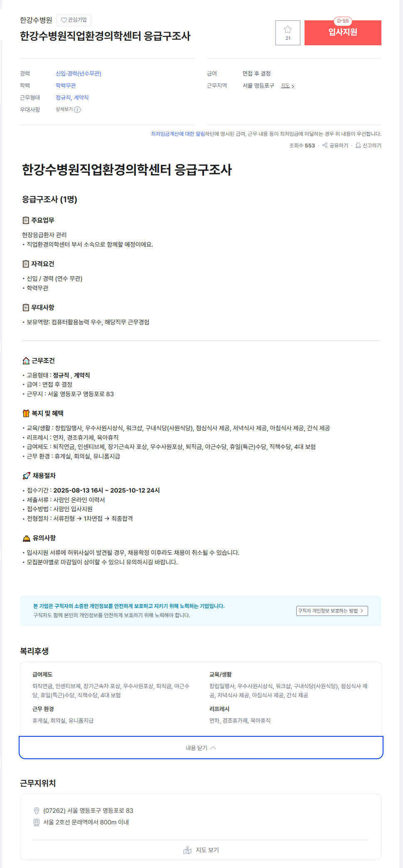Click the subway icon beside 문래역

tap(37, 822)
